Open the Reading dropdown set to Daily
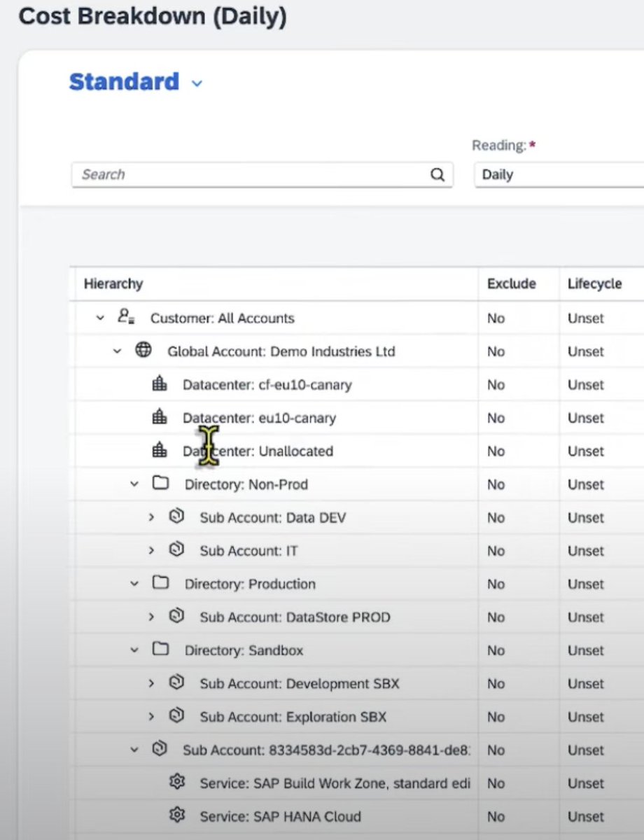The image size is (644, 840). (x=559, y=175)
